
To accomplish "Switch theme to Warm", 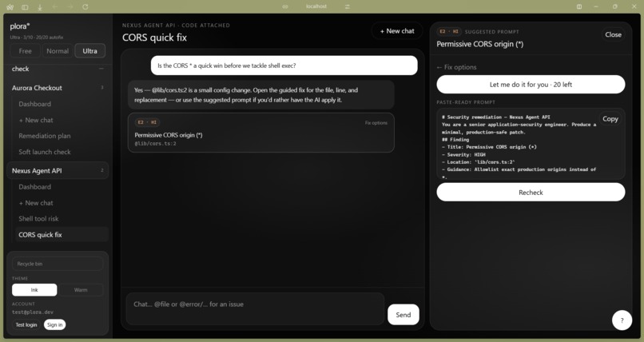I will 81,290.
